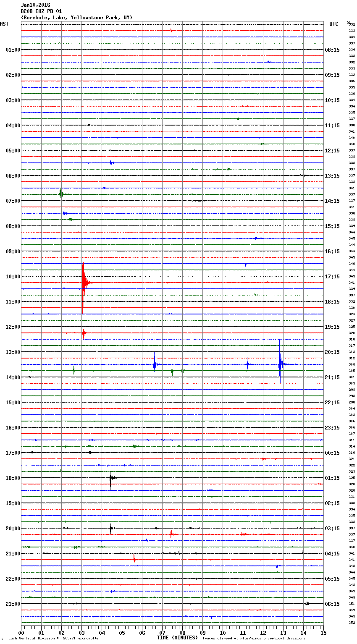This screenshot has height=644, width=357.
Task: Click the 06:15 UTC time label
Action: point(332,604)
